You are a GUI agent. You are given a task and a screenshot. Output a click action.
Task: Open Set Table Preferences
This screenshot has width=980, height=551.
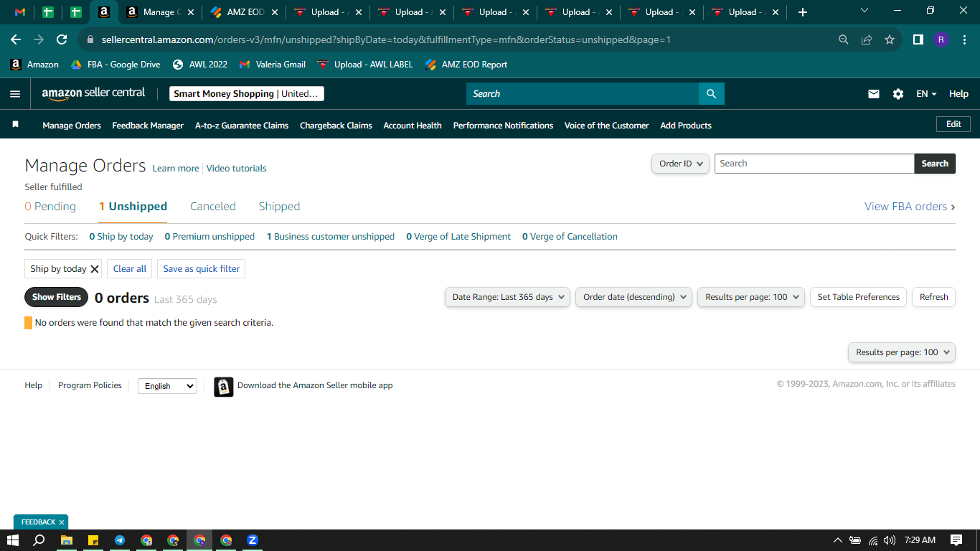859,297
